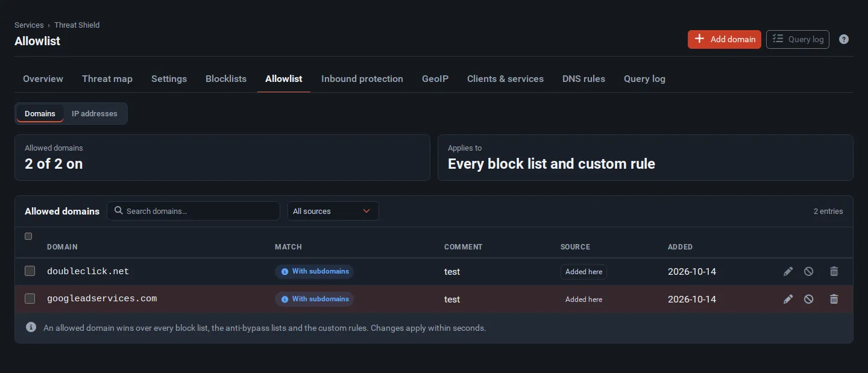Click the Every block list and custom rule text
Image resolution: width=868 pixels, height=373 pixels.
(552, 164)
